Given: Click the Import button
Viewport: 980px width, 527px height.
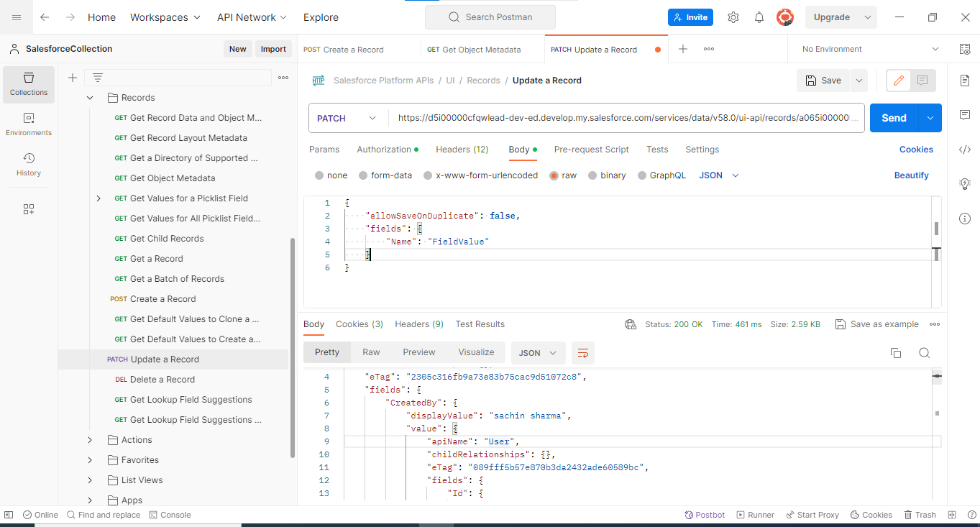Looking at the screenshot, I should [273, 49].
